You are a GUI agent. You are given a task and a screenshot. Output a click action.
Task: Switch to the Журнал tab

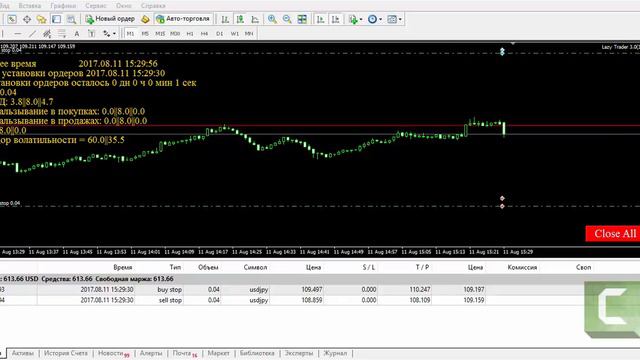click(335, 353)
